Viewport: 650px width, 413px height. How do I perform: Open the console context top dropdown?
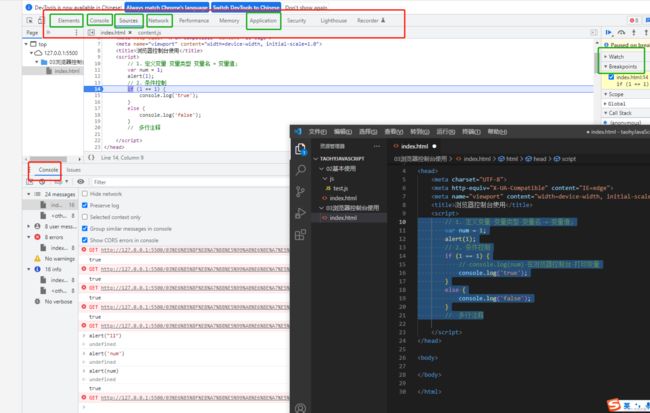pos(61,182)
